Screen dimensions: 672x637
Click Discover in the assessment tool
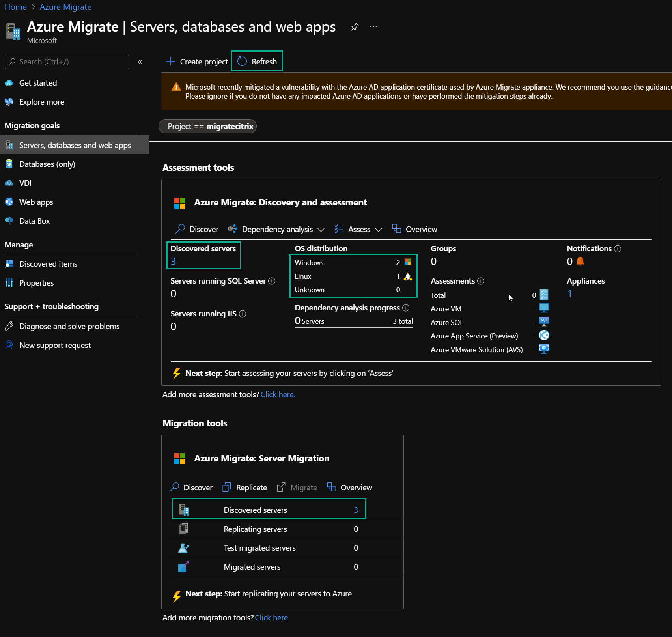197,229
